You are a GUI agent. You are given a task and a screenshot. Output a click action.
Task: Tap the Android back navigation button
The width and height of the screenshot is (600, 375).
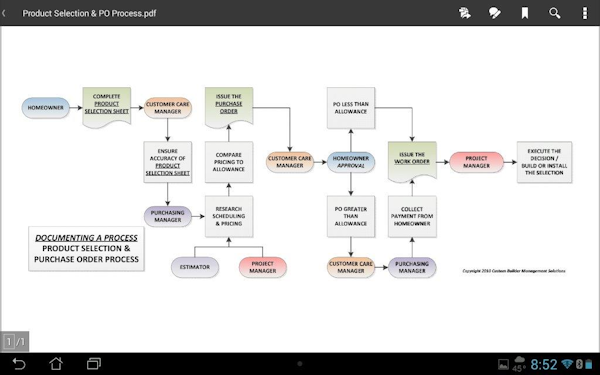(18, 364)
